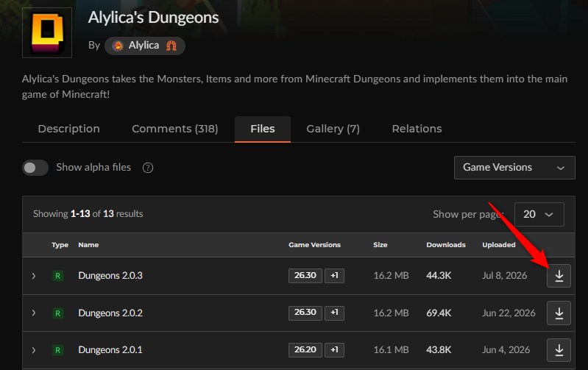Open the Comments (318) tab
Viewport: 588px width, 370px height.
[x=174, y=129]
